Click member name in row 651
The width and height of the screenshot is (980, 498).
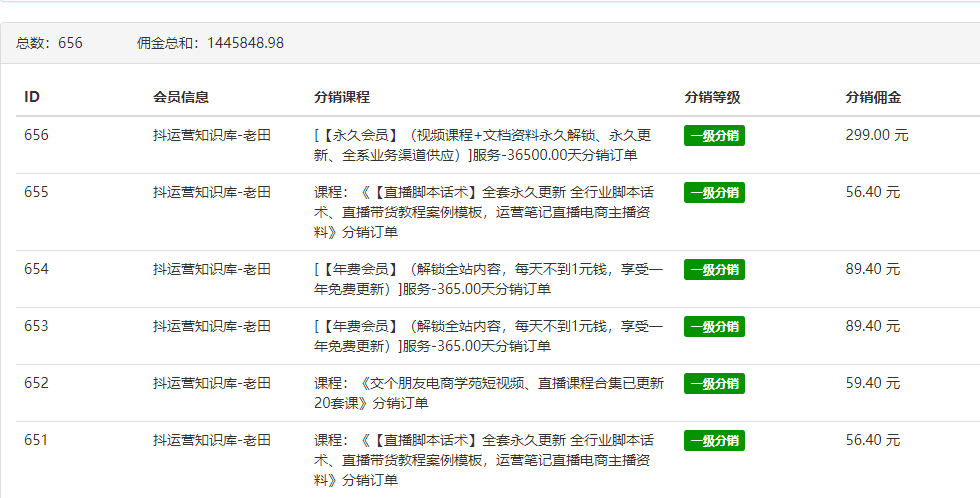212,439
